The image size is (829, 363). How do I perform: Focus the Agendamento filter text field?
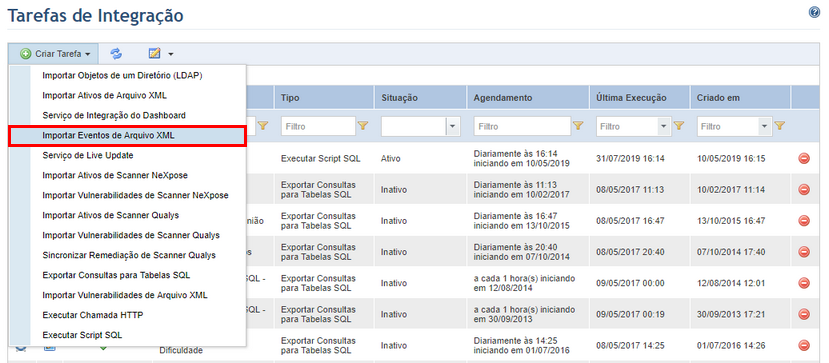coord(522,127)
